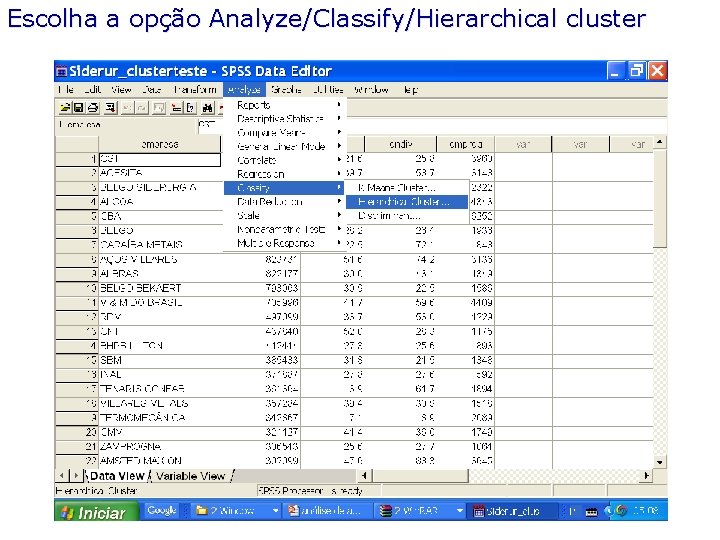
Task: Click the Redo toolbar icon
Action: 142,107
